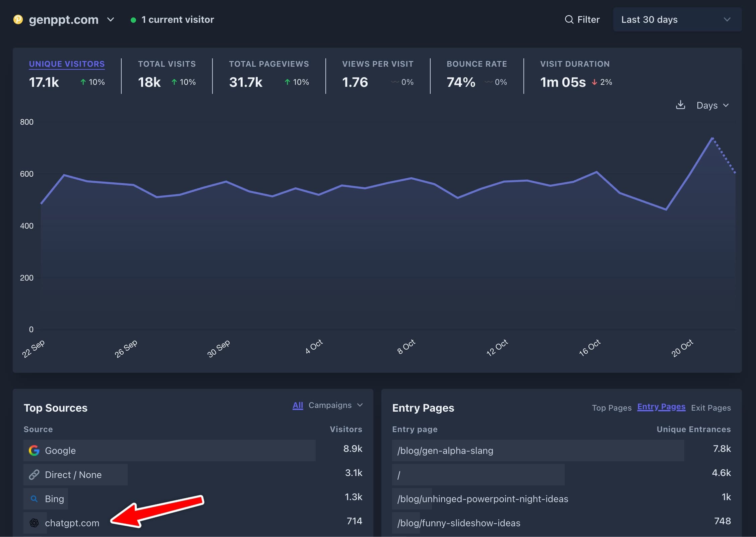Screen dimensions: 756x537
Task: Click the Bing search icon
Action: 34,499
